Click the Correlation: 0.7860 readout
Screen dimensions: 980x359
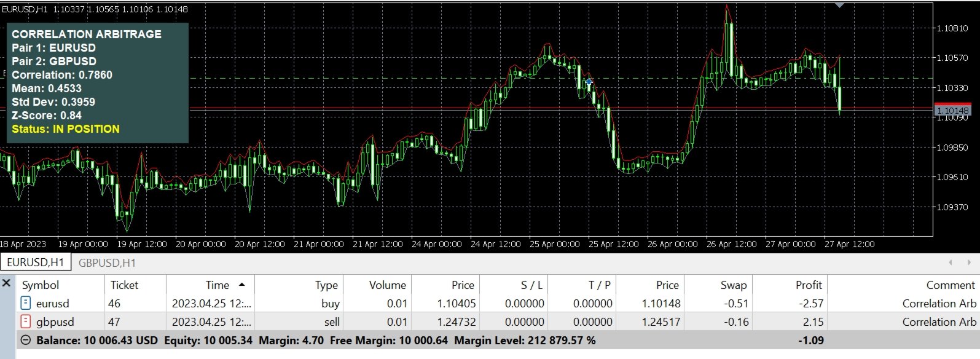coord(62,74)
